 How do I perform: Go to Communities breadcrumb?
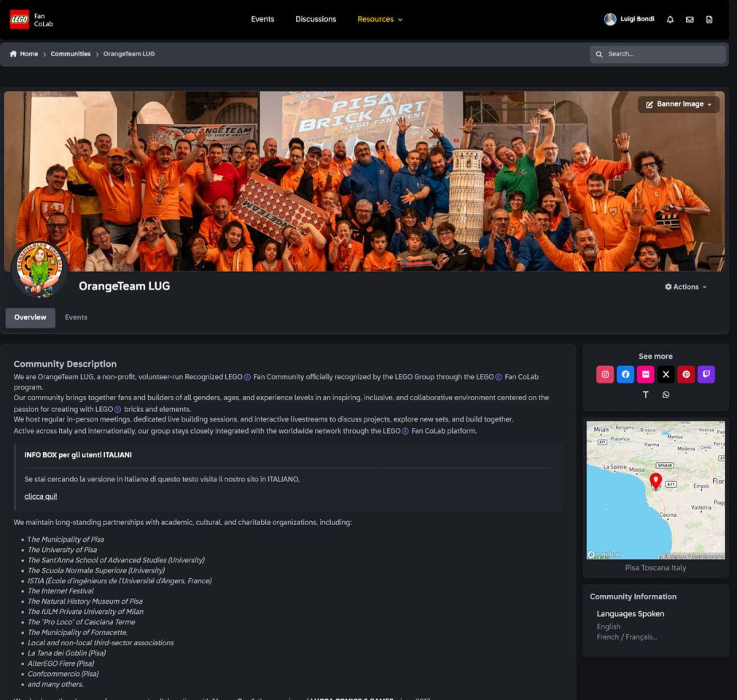71,54
